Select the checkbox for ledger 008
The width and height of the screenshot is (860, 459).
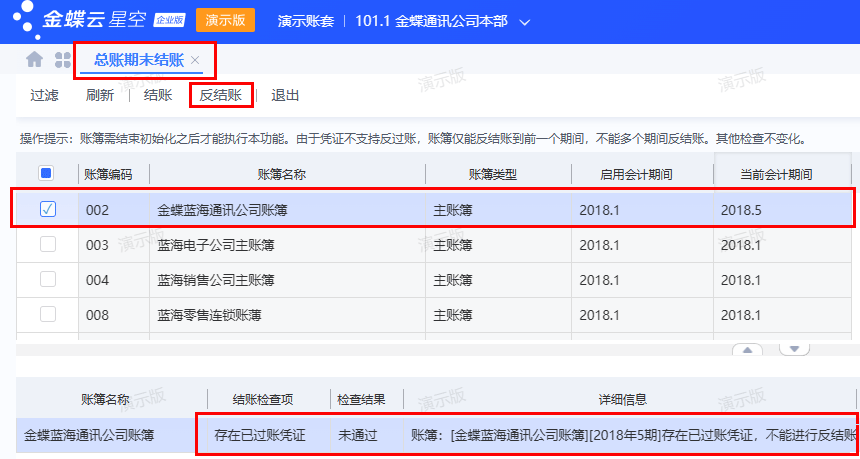tap(47, 314)
